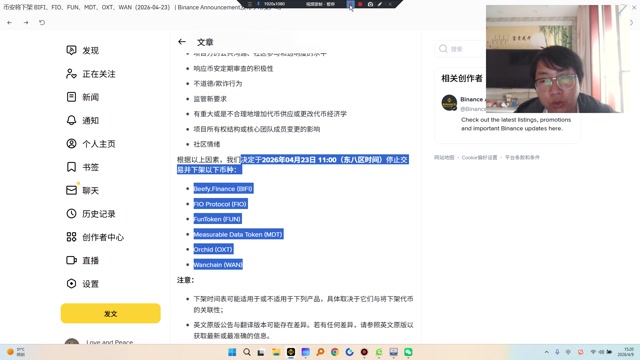Viewport: 640px width, 360px height.
Task: Open 设置 settings
Action: click(82, 284)
